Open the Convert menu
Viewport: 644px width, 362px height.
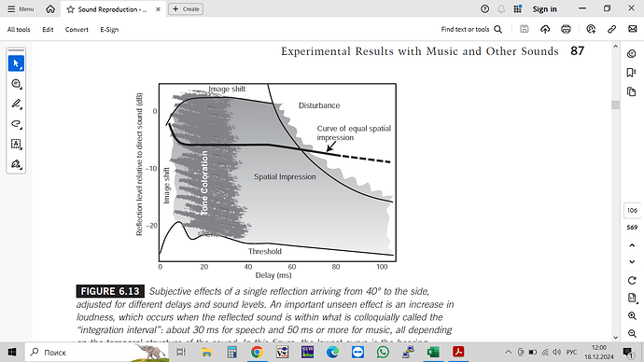(x=77, y=30)
